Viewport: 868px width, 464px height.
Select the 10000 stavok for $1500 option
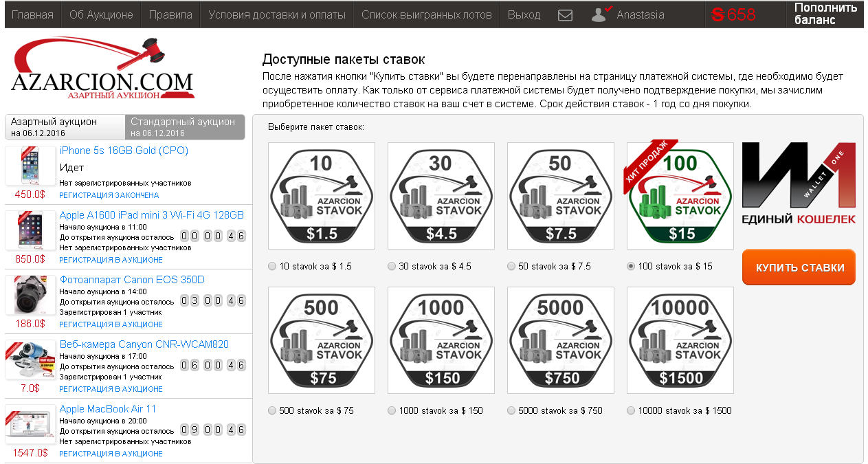631,411
